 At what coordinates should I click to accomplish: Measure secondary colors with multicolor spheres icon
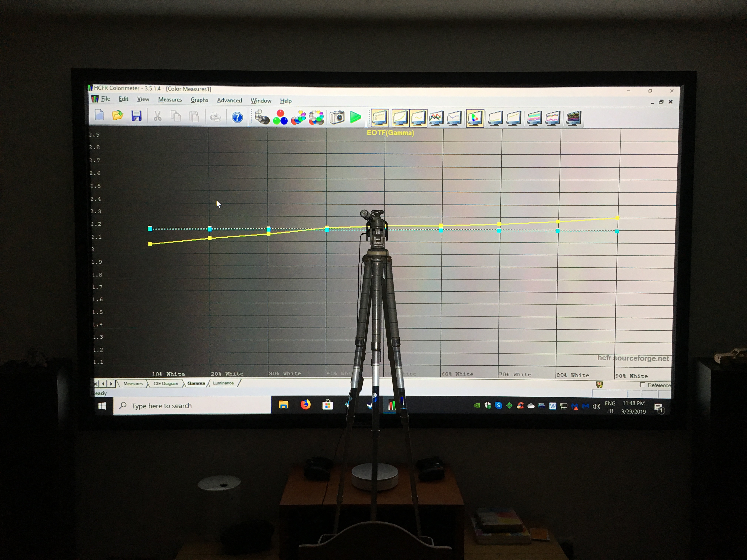298,117
